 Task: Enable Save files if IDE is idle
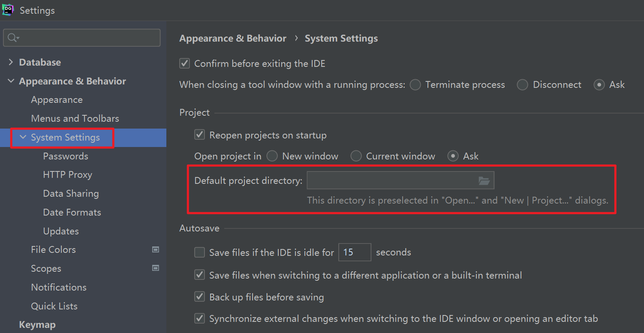click(200, 252)
